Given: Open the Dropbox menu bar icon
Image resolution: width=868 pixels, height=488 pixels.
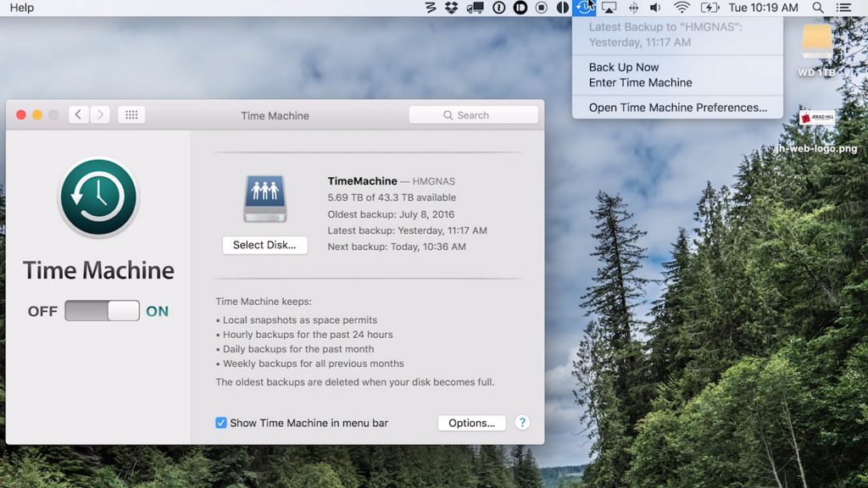Looking at the screenshot, I should 451,8.
